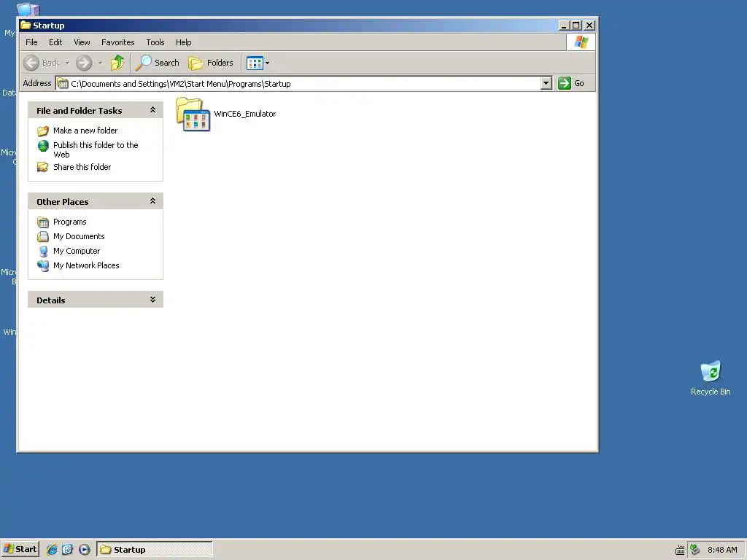This screenshot has height=560, width=747.
Task: Click the Startup taskbar button
Action: pyautogui.click(x=155, y=550)
